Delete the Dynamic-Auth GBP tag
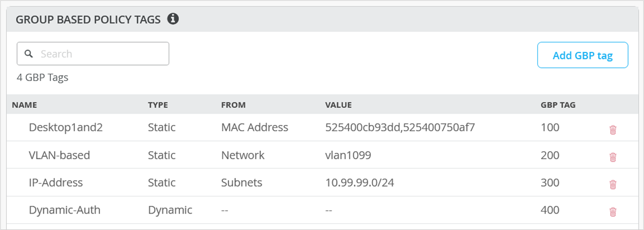This screenshot has height=230, width=644. pos(613,212)
